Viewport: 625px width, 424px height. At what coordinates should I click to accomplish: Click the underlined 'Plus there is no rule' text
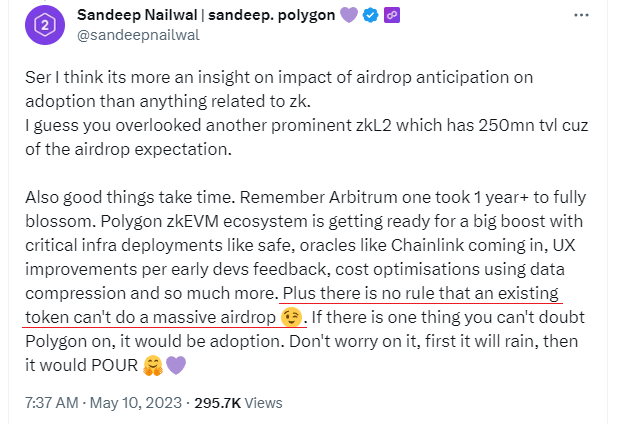click(x=421, y=295)
